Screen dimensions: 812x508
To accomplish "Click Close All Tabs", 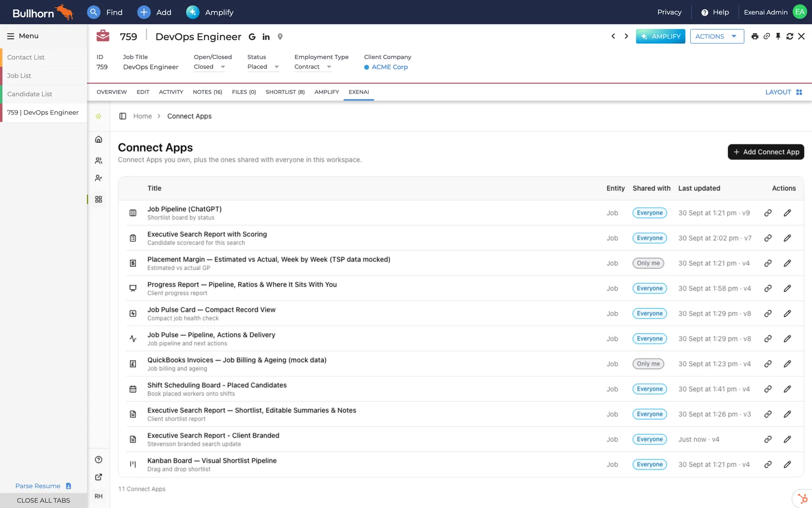I will point(44,500).
